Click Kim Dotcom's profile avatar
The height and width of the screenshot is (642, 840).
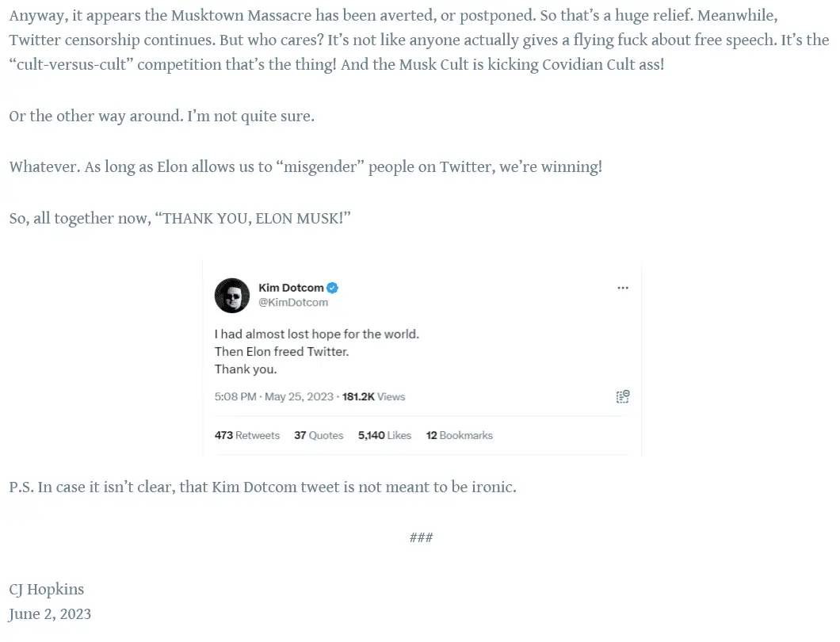[x=232, y=296]
